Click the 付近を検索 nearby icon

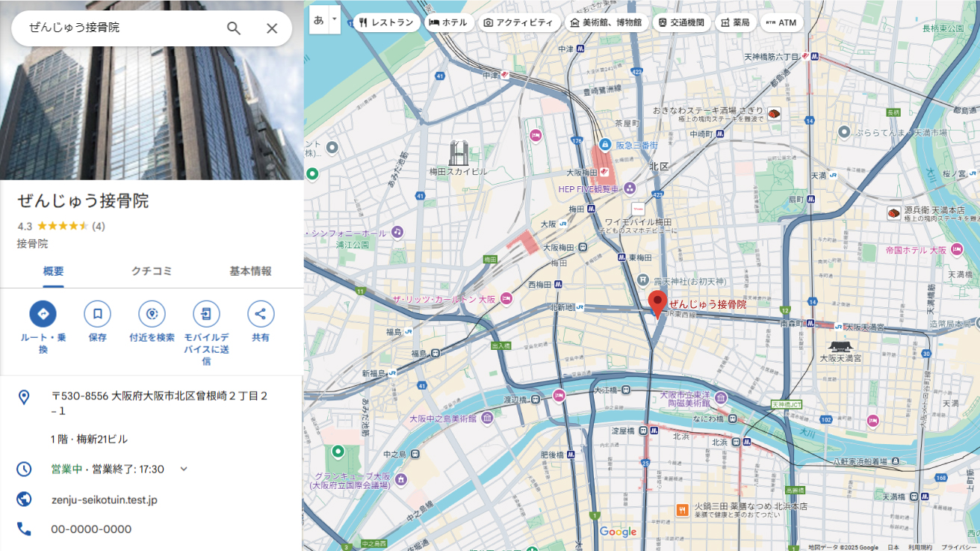pyautogui.click(x=152, y=314)
